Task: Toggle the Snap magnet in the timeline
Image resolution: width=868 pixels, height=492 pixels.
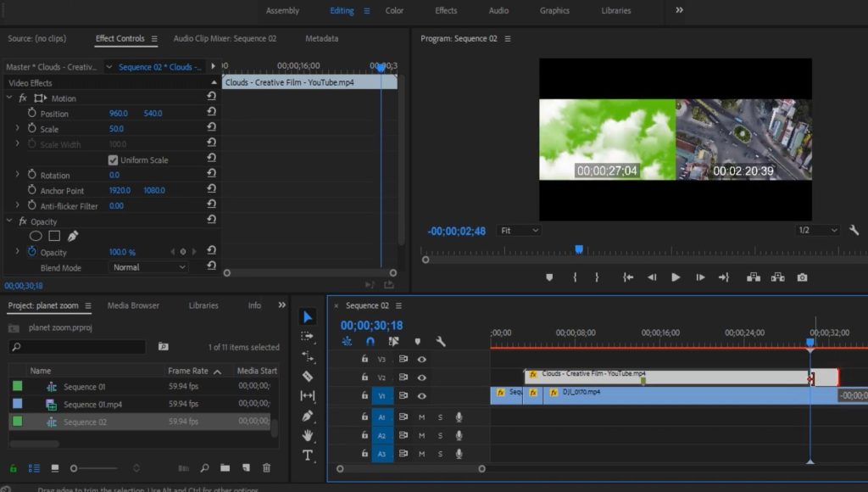Action: point(370,341)
